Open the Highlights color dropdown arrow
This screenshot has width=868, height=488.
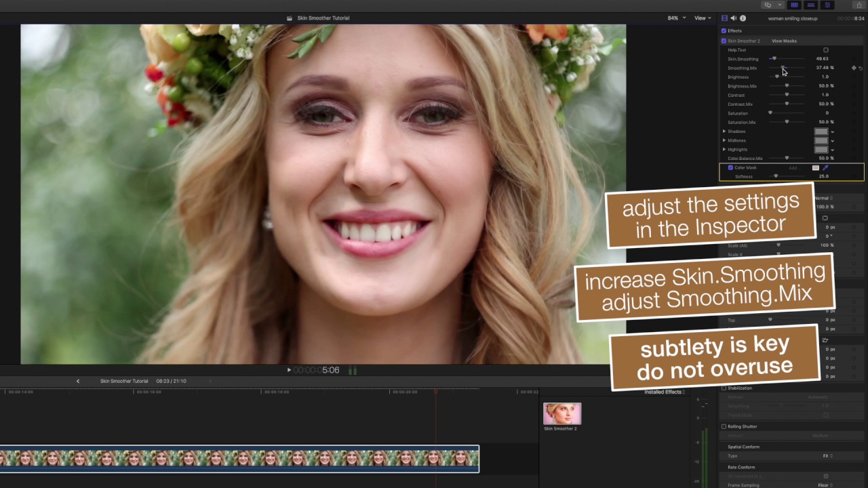833,149
